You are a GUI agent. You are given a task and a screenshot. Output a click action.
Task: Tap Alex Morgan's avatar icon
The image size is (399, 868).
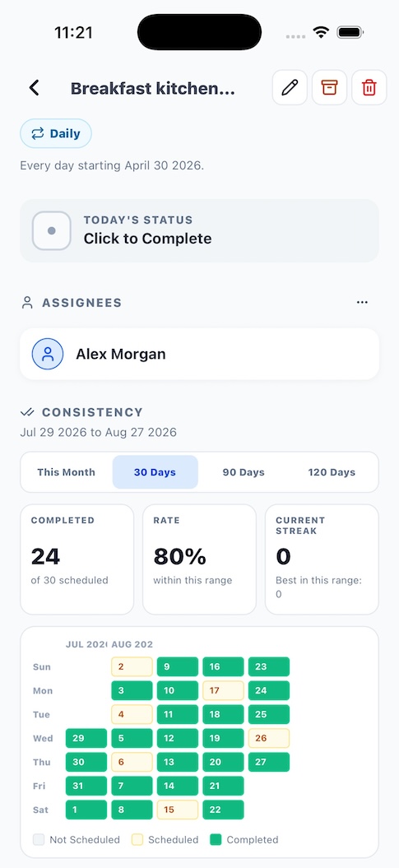[x=48, y=354]
